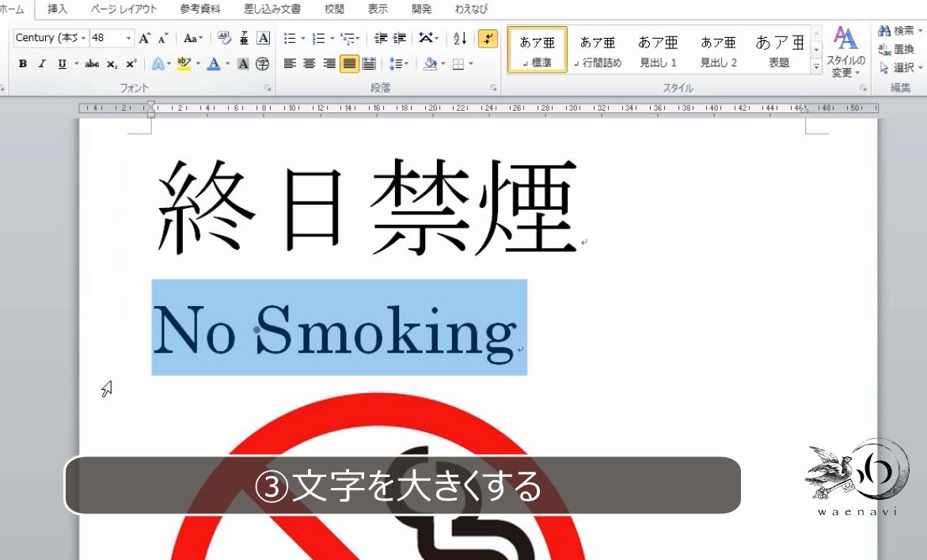
Task: Expand bullet list style dropdown arrow
Action: (303, 39)
